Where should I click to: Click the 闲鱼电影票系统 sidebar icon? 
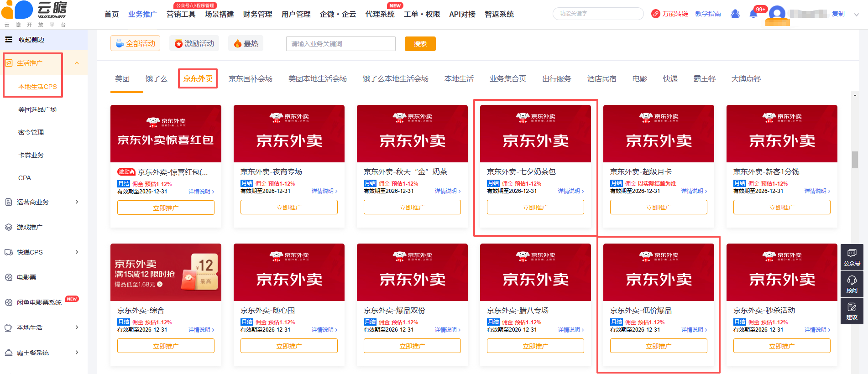pos(9,302)
